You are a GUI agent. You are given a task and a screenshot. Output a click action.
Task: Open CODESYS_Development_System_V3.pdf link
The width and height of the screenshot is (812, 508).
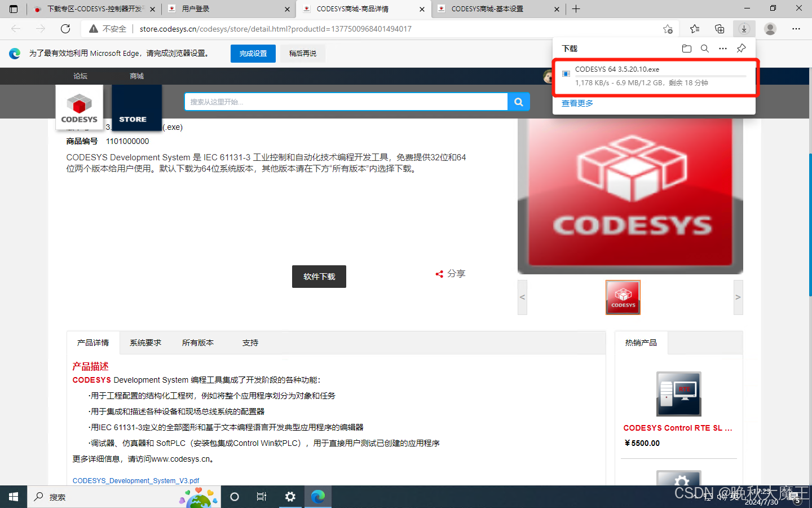tap(136, 481)
